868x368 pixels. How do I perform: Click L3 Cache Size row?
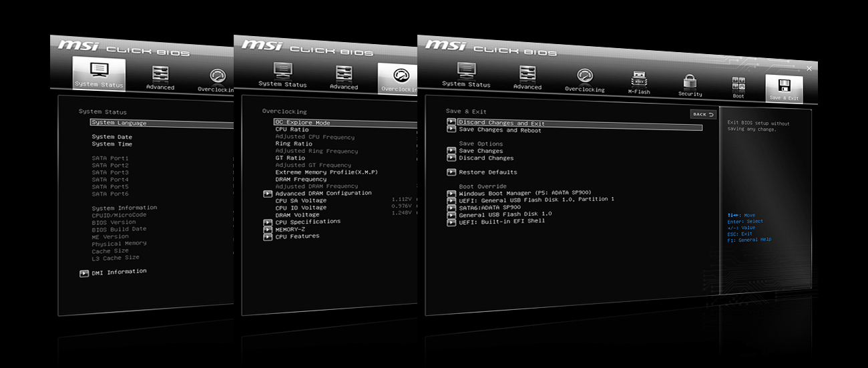point(116,258)
